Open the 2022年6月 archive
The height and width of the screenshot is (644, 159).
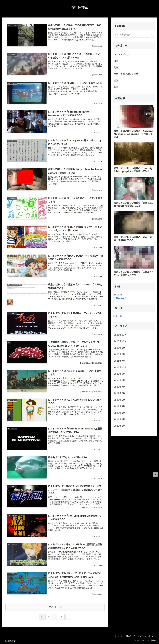pyautogui.click(x=119, y=393)
